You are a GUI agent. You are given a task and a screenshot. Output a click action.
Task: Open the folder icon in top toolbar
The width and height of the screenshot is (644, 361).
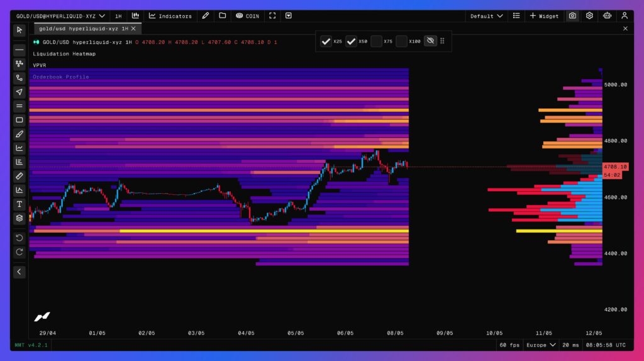point(222,16)
